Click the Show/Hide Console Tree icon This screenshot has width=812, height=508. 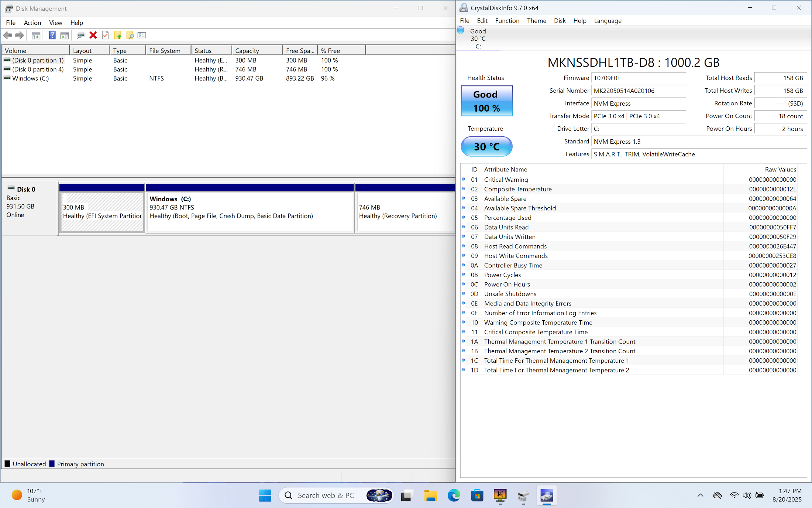tap(36, 35)
